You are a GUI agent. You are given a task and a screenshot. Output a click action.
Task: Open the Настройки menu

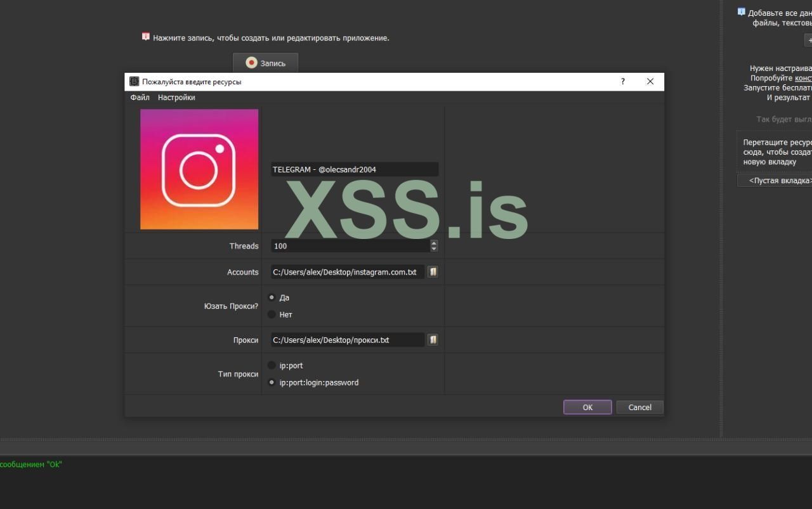point(176,98)
